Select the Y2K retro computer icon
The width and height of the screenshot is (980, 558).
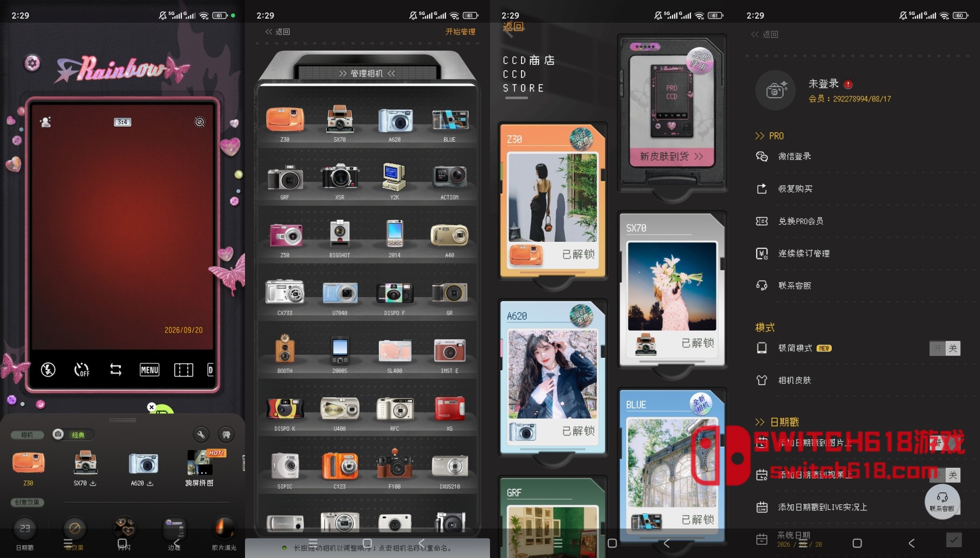(x=394, y=182)
